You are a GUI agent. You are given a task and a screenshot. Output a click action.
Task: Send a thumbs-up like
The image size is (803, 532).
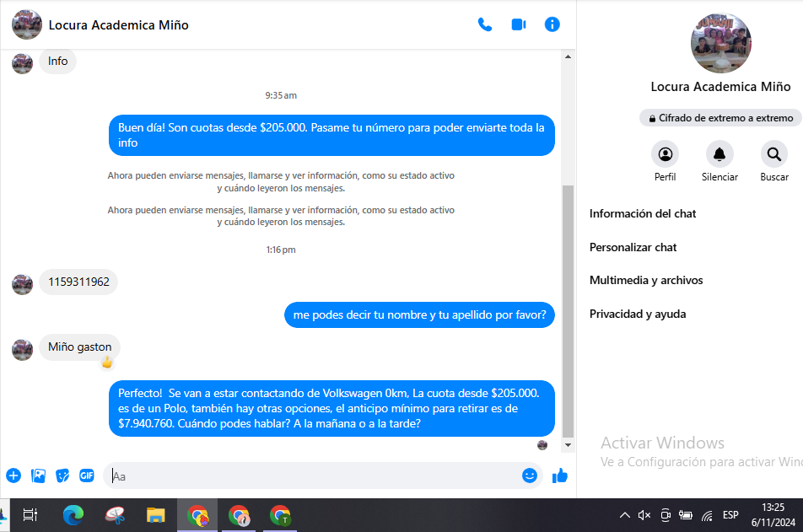(x=559, y=476)
